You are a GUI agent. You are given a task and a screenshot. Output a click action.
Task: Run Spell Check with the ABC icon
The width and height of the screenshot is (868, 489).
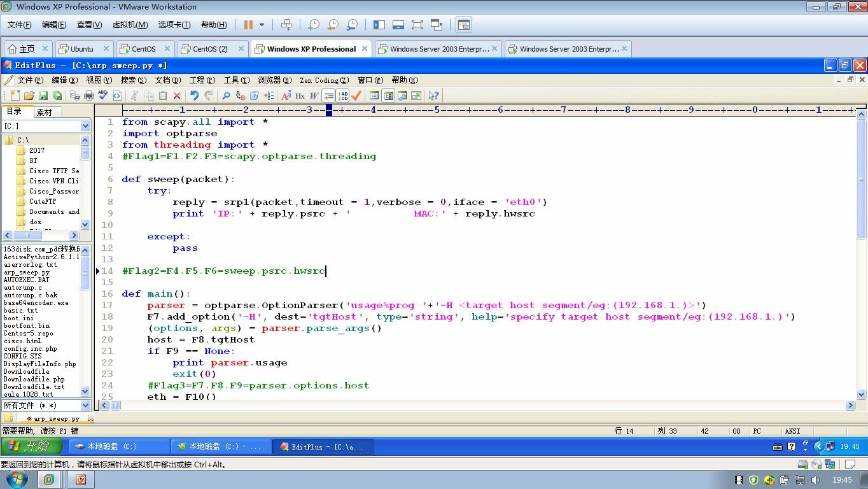pos(103,96)
